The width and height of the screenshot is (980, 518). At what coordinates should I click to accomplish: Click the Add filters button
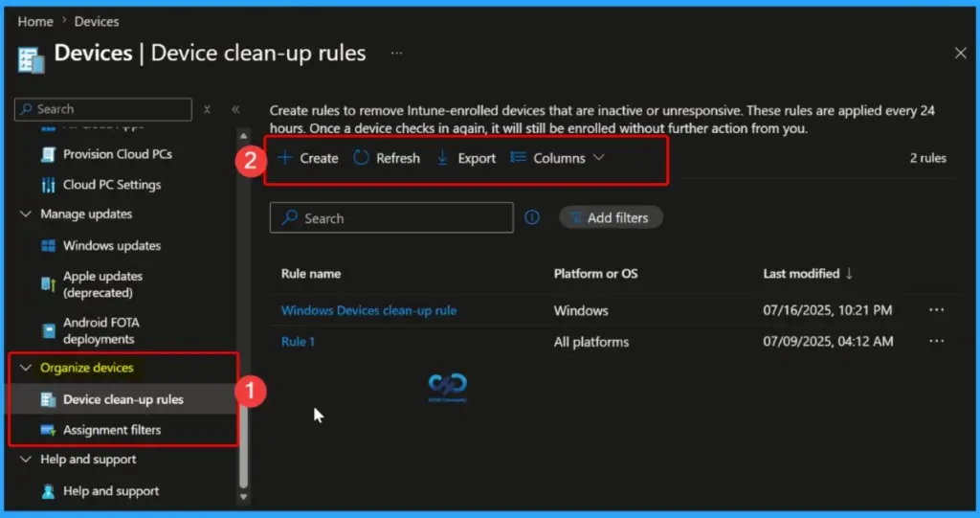tap(611, 217)
